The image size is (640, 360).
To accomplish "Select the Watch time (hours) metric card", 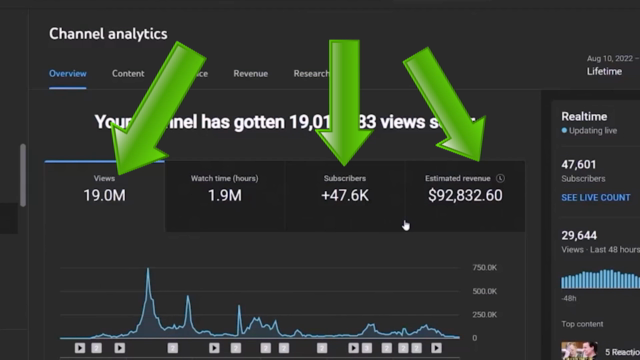I will 224,196.
